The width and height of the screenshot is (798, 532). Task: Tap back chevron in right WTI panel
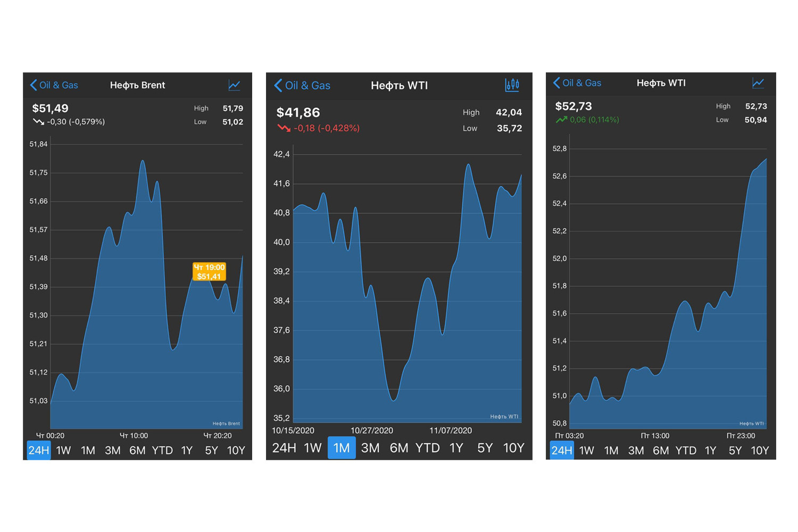(556, 83)
